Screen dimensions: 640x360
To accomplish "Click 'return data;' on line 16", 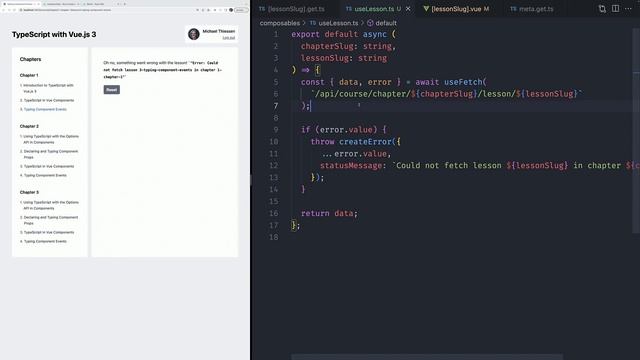I will pos(329,213).
